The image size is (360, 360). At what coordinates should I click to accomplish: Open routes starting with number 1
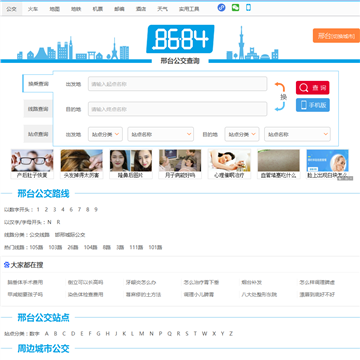click(38, 210)
